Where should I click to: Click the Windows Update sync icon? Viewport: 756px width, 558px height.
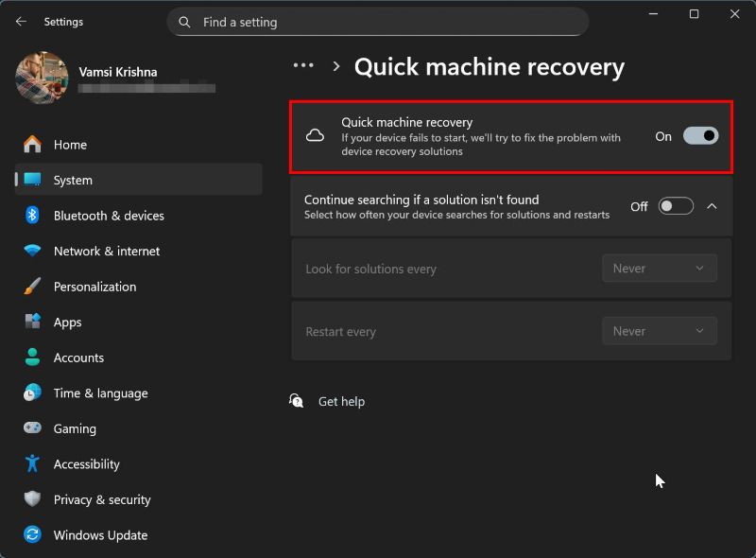(33, 535)
